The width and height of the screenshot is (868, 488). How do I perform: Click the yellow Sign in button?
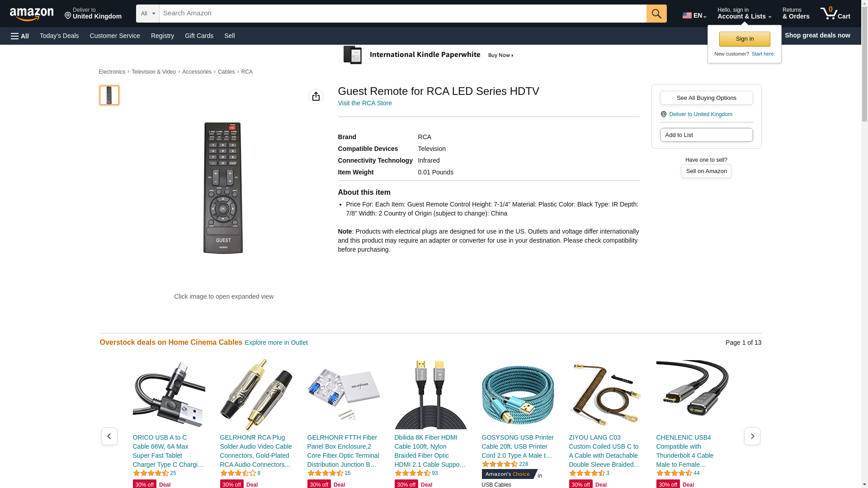[745, 39]
